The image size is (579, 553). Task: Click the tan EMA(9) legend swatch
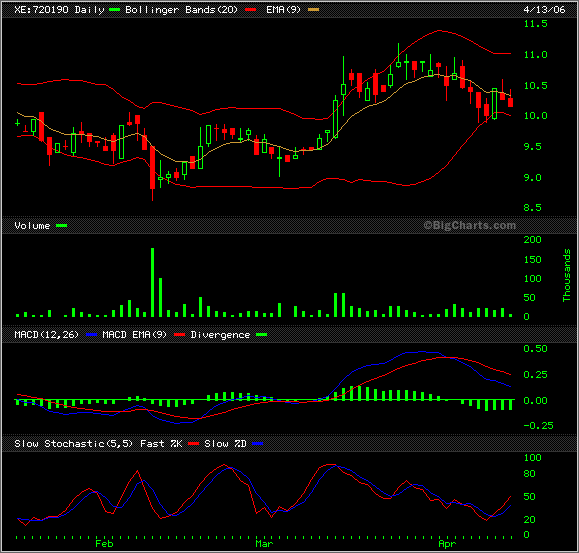(x=313, y=10)
